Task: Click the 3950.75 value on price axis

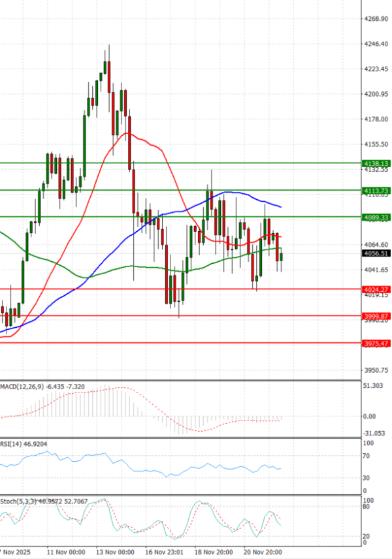Action: click(375, 370)
